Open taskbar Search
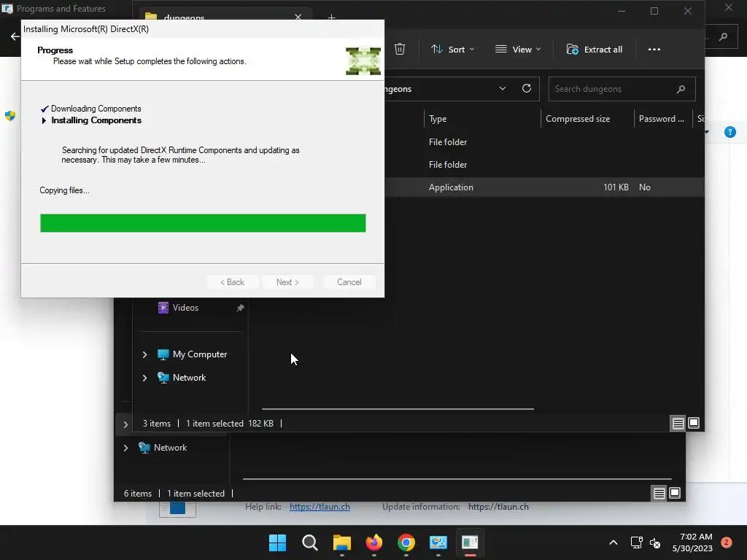Viewport: 747px width, 560px height. pyautogui.click(x=309, y=542)
